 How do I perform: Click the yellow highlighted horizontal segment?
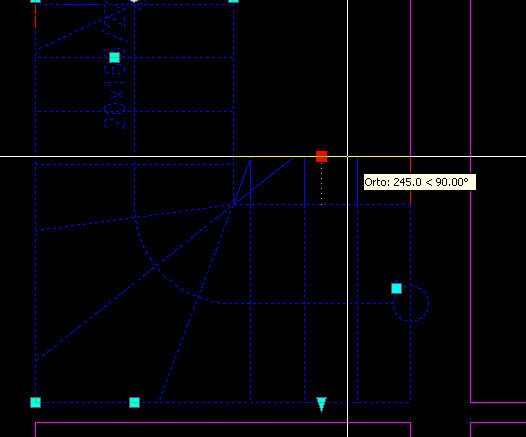click(322, 156)
